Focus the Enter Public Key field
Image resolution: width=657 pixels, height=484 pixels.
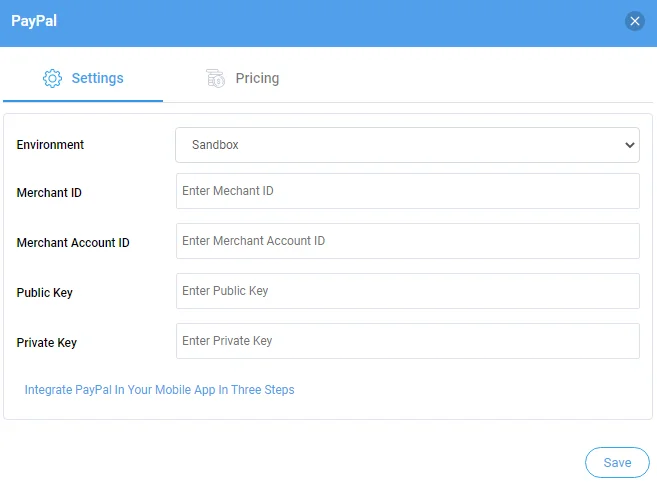407,291
